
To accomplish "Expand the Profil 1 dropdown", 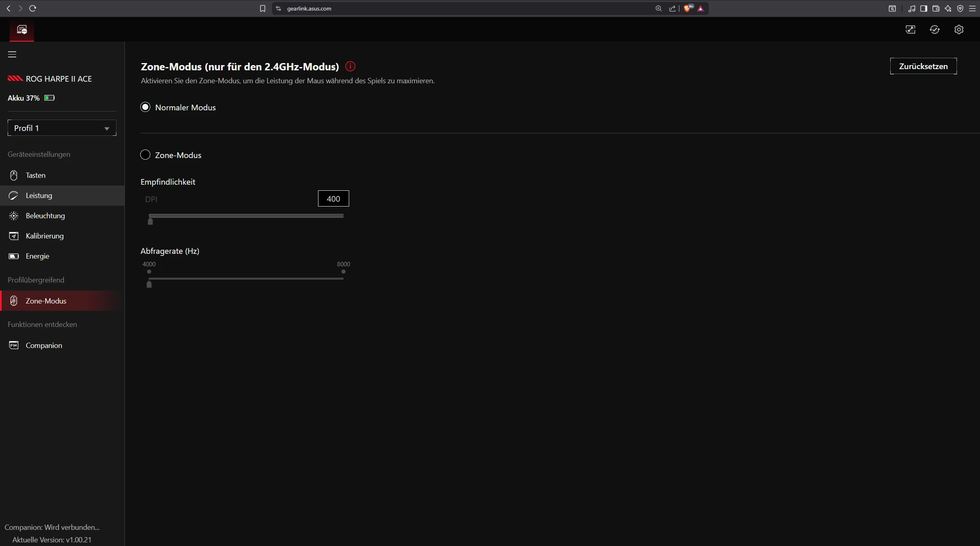I will pos(62,128).
